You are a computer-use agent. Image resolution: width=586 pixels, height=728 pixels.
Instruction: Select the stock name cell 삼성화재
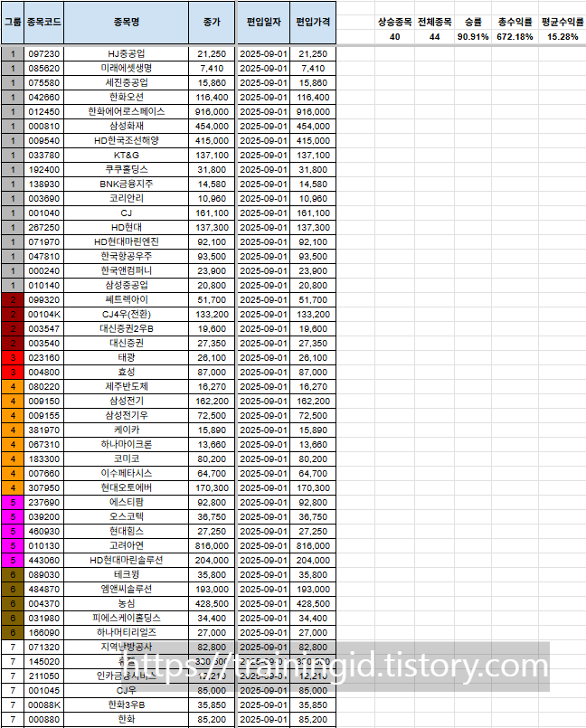coord(127,126)
